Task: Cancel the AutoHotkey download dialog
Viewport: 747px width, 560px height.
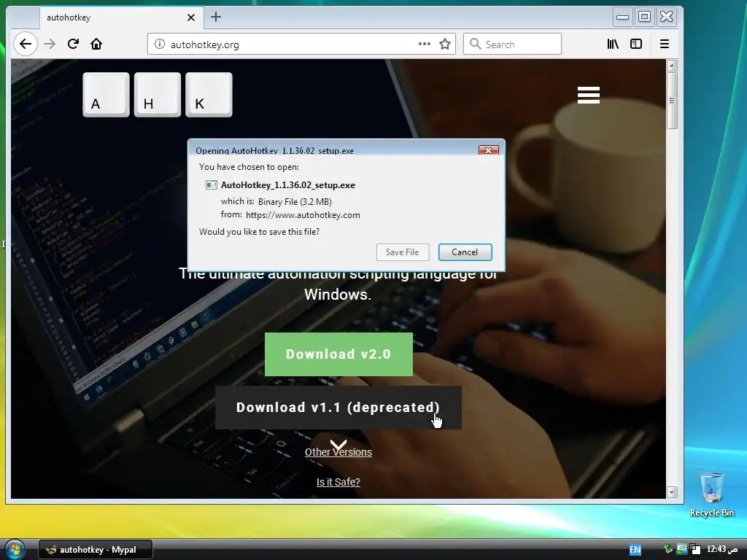Action: (465, 252)
